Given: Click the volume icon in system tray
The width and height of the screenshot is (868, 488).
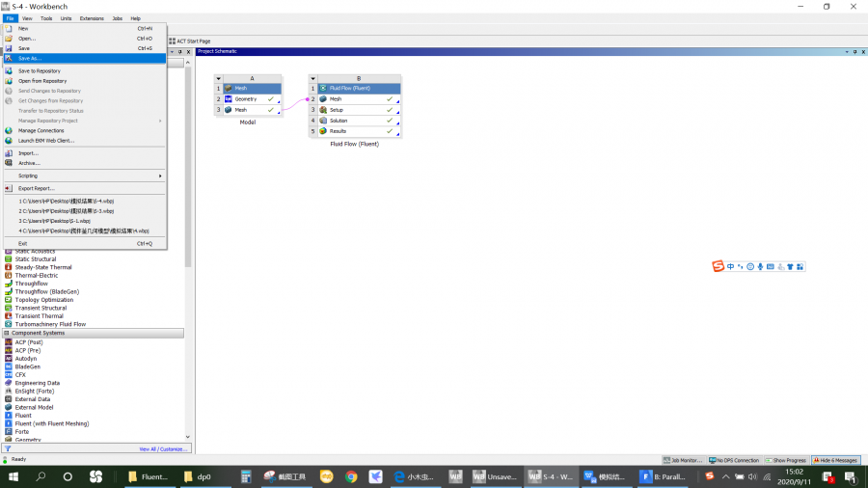Looking at the screenshot, I should coord(753,476).
